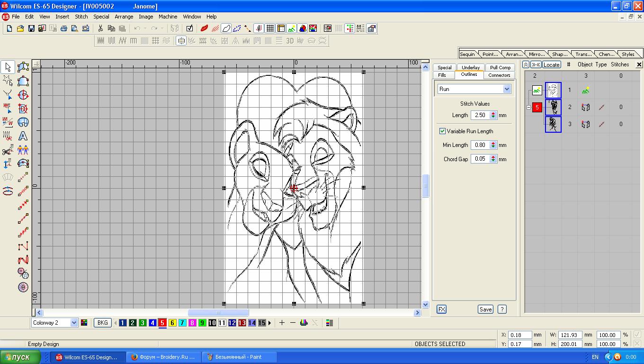Click the Length value field
644x364 pixels.
pos(480,115)
